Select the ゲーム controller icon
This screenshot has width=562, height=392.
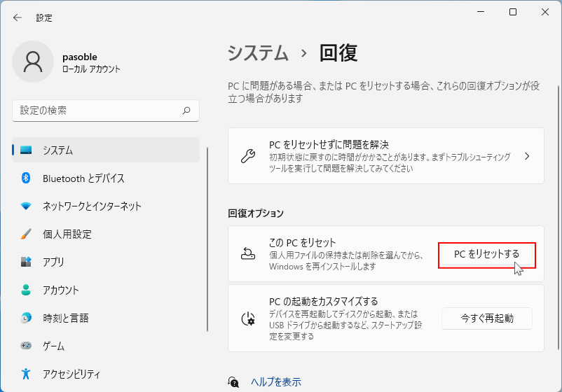(x=26, y=346)
